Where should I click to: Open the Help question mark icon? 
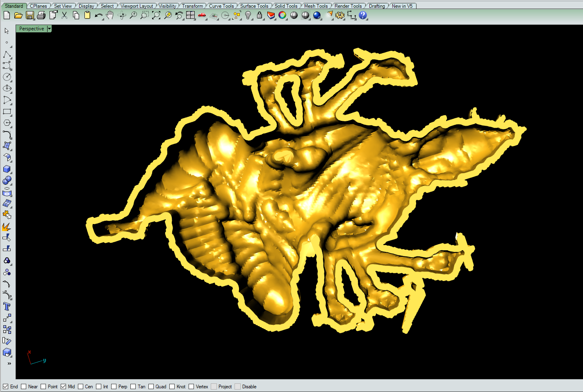pos(363,16)
